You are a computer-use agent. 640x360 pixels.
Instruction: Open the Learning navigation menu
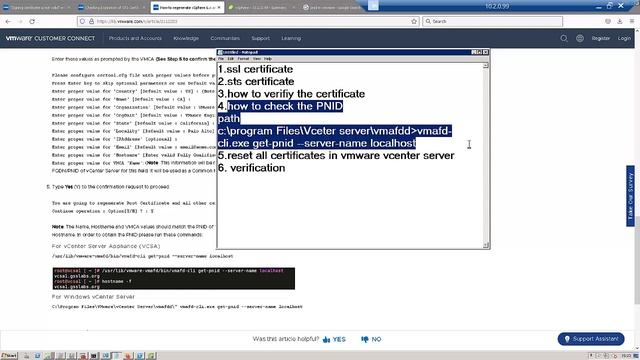click(x=291, y=38)
